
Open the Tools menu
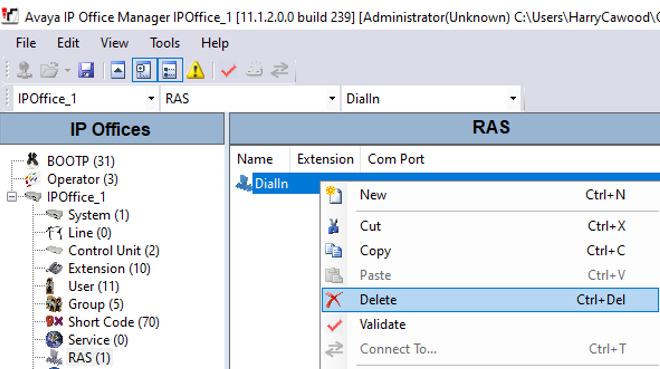(x=165, y=43)
